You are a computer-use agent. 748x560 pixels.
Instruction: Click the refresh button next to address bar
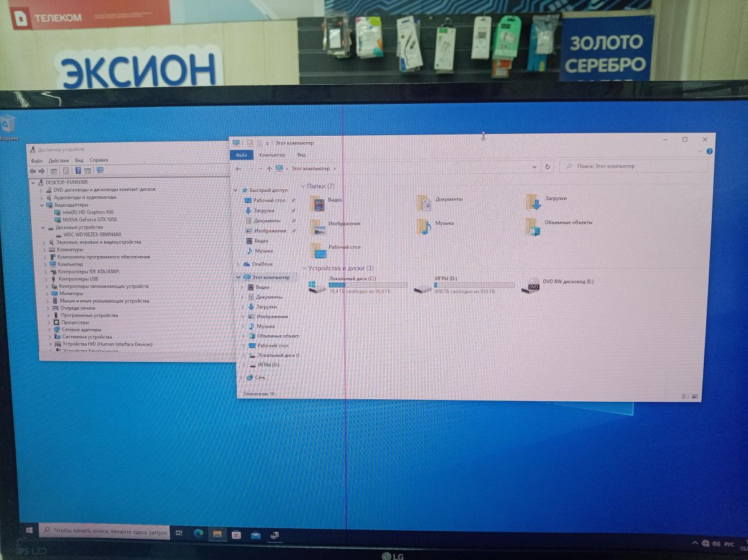[547, 167]
